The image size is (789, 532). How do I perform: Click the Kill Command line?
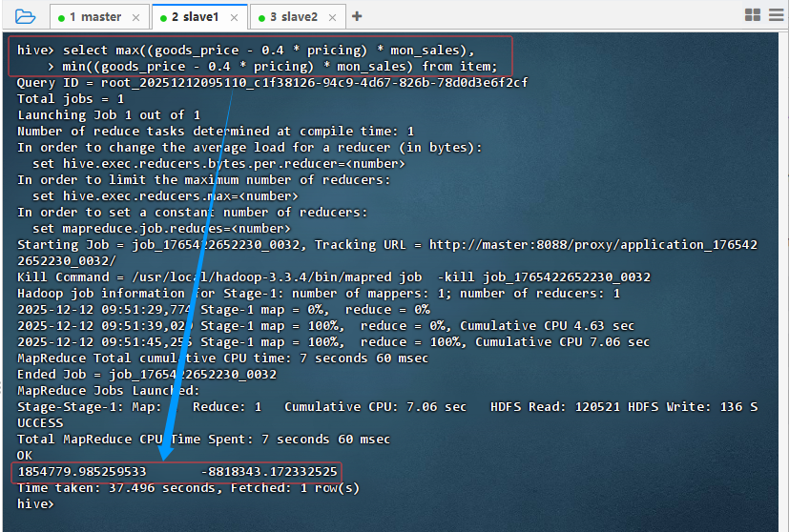[x=334, y=277]
